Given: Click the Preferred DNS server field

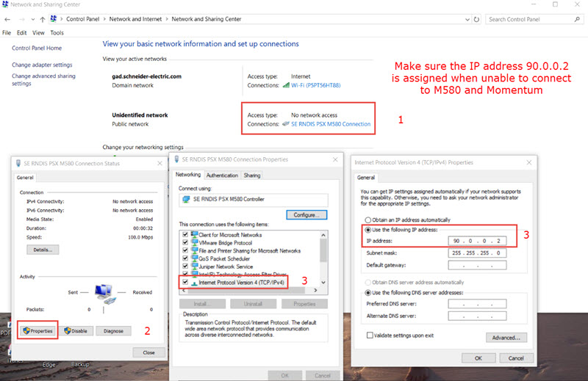Looking at the screenshot, I should point(477,304).
